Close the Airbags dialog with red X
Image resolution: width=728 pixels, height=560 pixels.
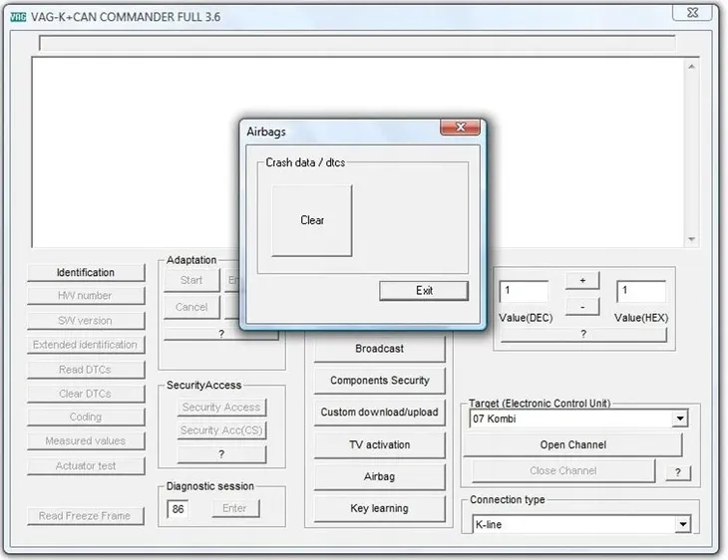point(460,128)
